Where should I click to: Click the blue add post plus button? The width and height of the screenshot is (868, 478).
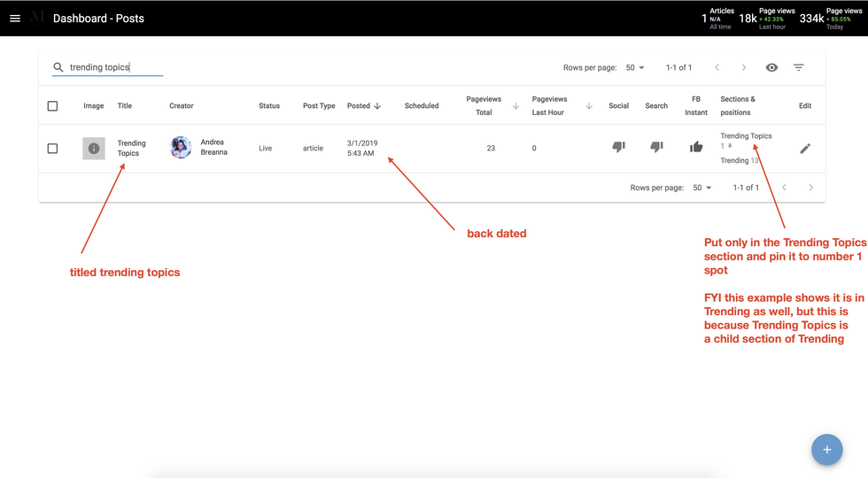(826, 450)
